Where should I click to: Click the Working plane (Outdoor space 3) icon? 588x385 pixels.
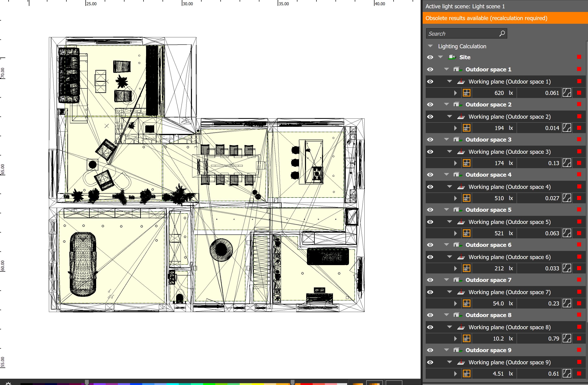(461, 152)
